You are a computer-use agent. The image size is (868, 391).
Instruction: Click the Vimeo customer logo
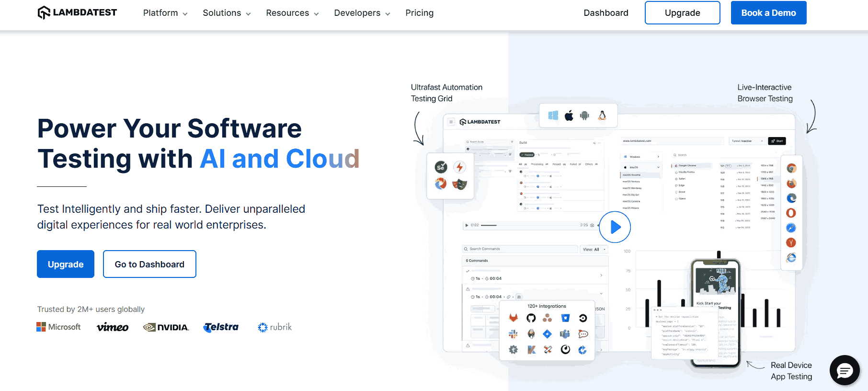pos(113,327)
